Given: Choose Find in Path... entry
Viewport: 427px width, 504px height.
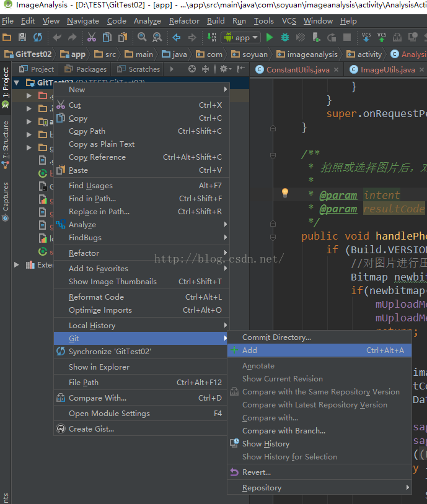Looking at the screenshot, I should coord(141,199).
